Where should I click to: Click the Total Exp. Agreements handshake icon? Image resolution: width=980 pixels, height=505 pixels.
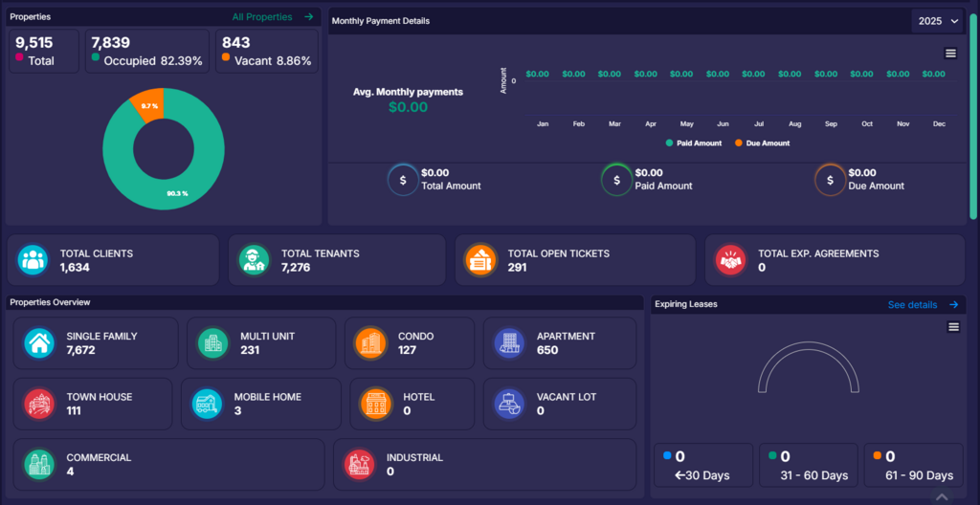(731, 260)
